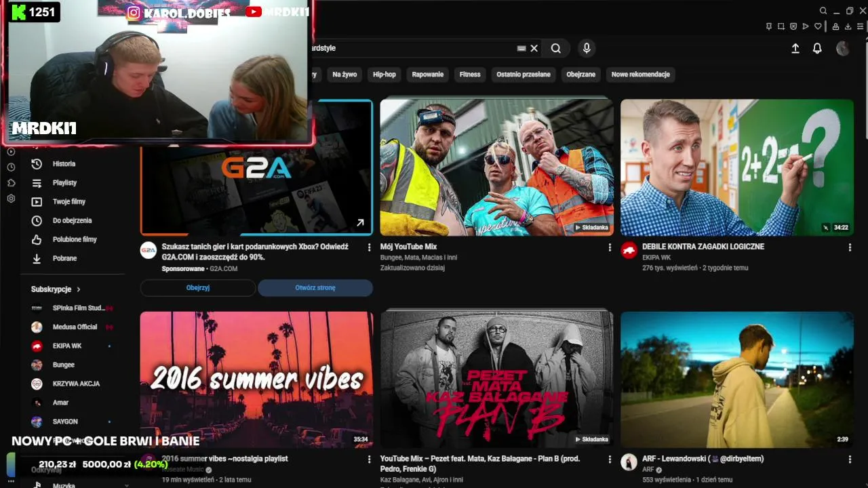Viewport: 868px width, 488px height.
Task: Play the Mój YouTube Mix thumbnail
Action: coord(497,167)
